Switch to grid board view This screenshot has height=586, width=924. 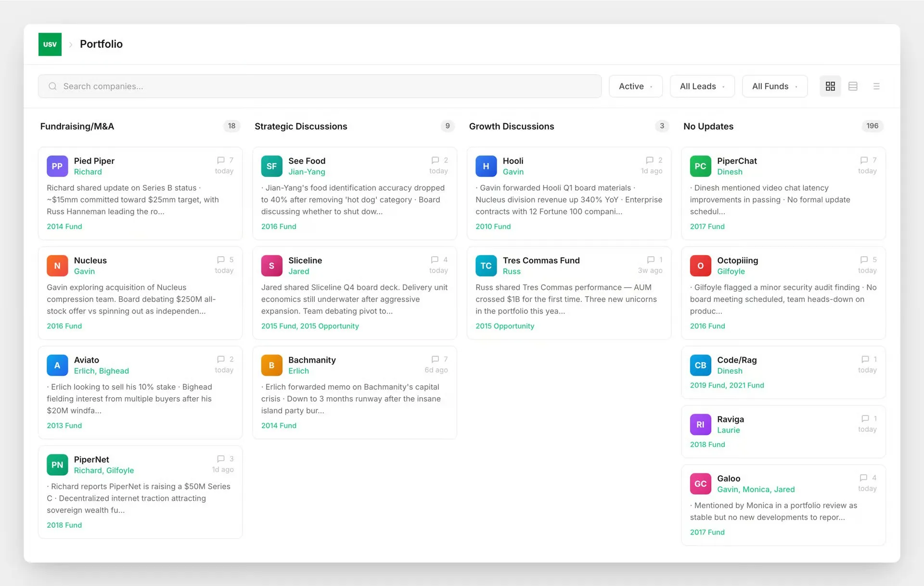pyautogui.click(x=830, y=86)
